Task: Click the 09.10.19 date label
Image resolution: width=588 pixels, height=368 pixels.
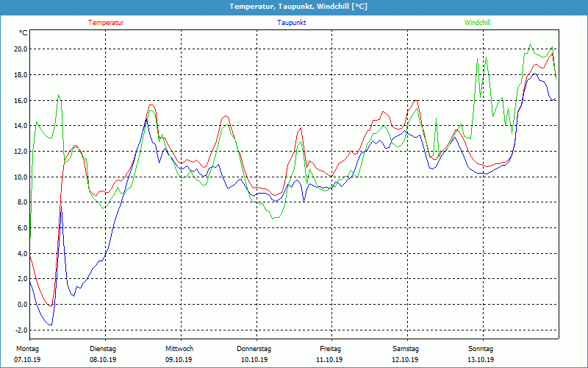Action: tap(179, 360)
